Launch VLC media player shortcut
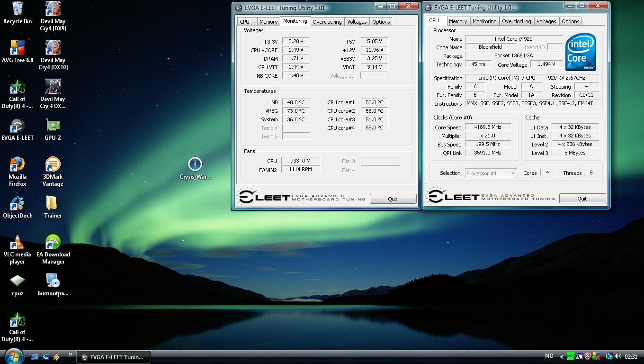Viewport: 644px width, 364px height. pos(18,249)
